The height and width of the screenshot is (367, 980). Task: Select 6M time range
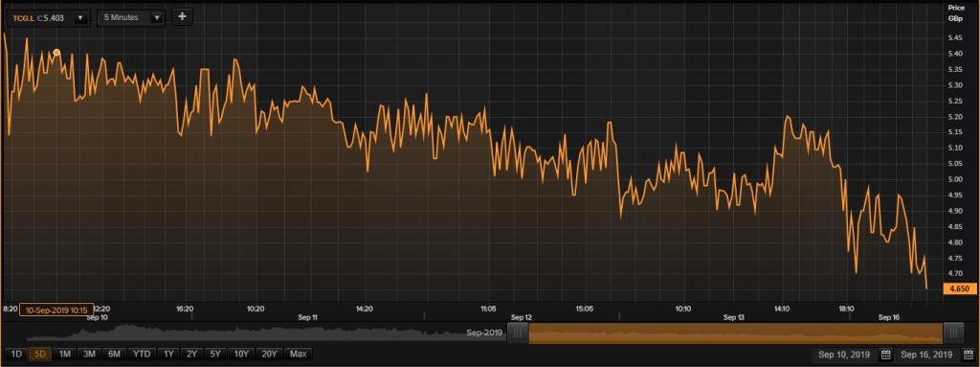tap(115, 355)
